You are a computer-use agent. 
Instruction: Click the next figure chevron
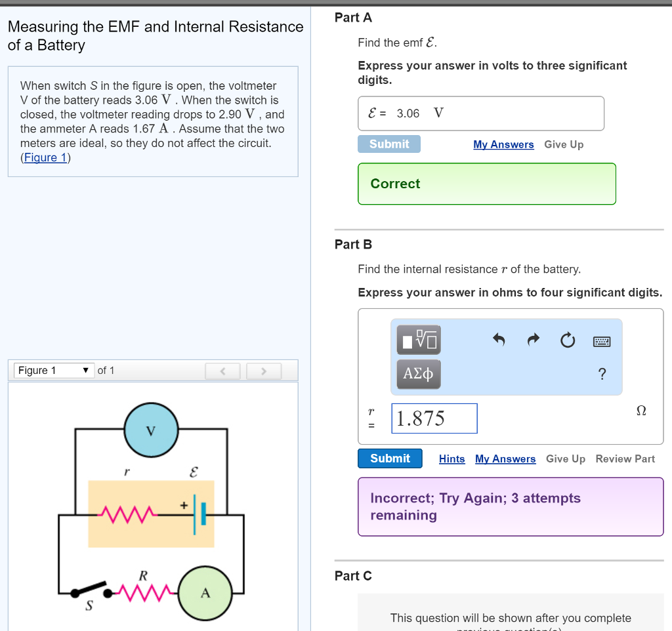pos(263,371)
